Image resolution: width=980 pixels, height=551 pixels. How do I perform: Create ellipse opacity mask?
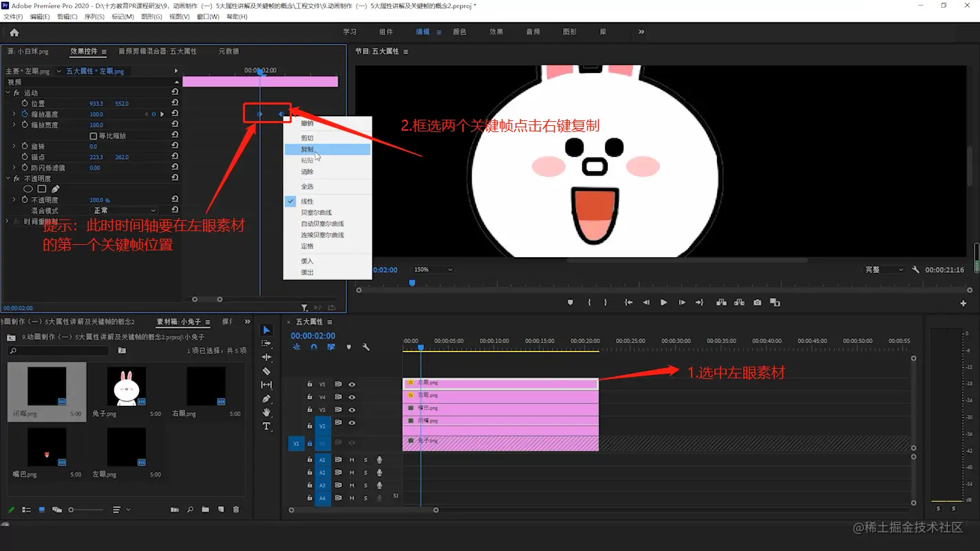tap(28, 189)
